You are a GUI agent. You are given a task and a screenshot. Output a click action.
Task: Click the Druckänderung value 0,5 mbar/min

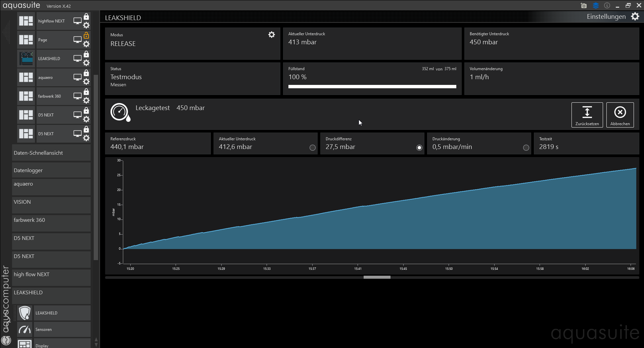coord(452,147)
